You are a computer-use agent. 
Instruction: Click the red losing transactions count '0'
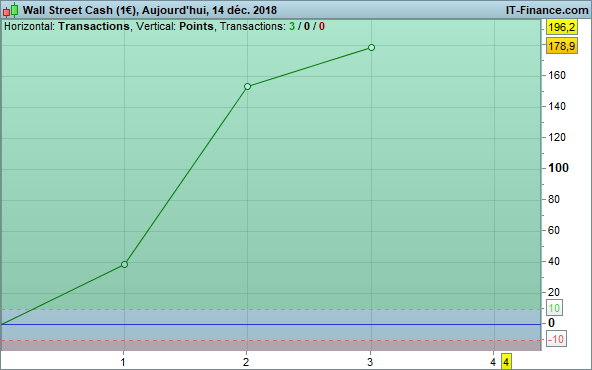click(322, 26)
